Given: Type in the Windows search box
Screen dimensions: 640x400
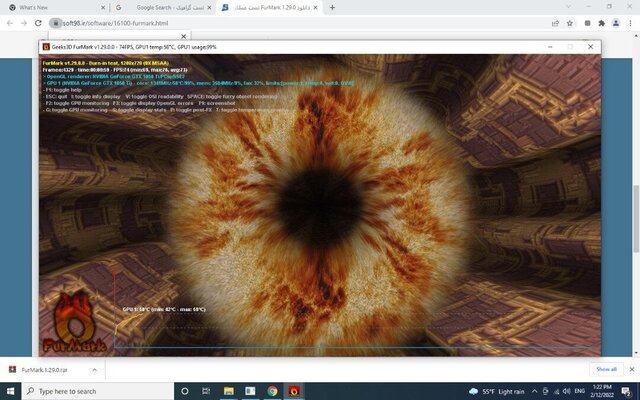Looking at the screenshot, I should (x=95, y=391).
